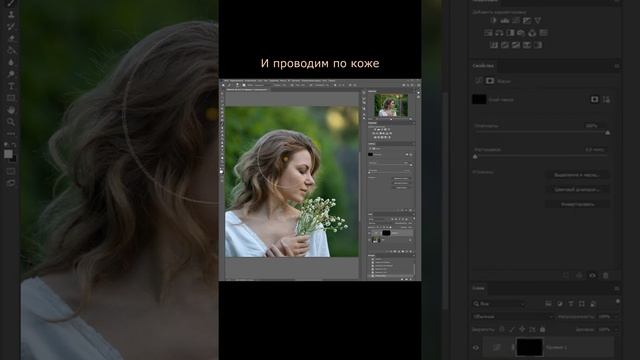Image resolution: width=640 pixels, height=360 pixels.
Task: Filter layers by adjustment layers
Action: tap(560, 304)
